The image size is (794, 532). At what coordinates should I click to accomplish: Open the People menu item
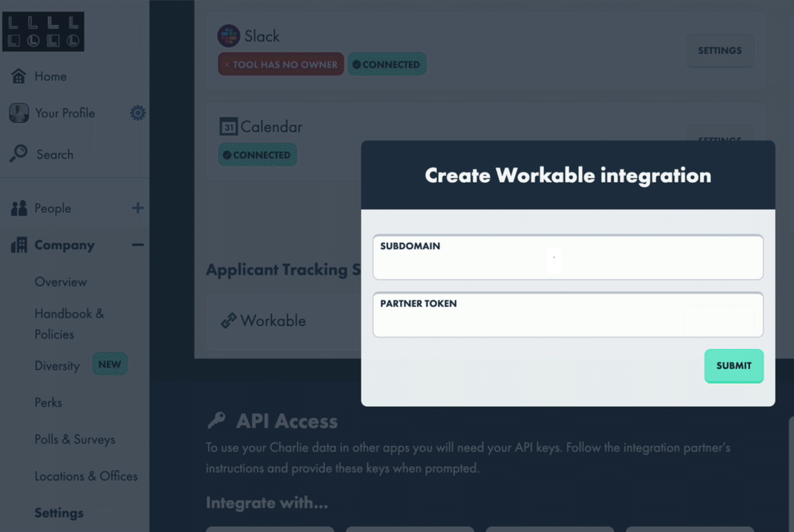(52, 208)
